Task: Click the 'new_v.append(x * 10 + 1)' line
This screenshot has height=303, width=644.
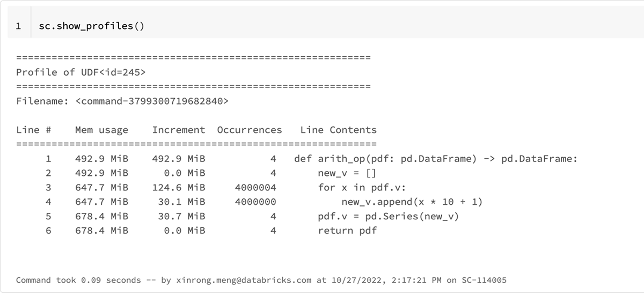Action: 412,202
